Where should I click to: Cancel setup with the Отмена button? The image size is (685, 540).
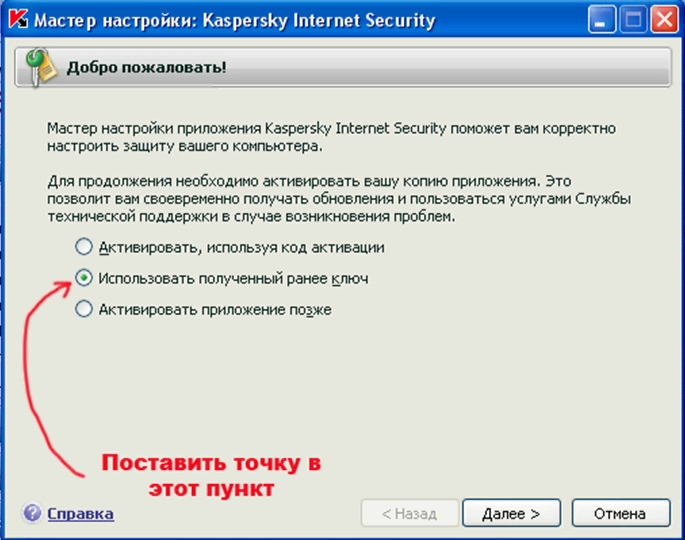click(620, 514)
